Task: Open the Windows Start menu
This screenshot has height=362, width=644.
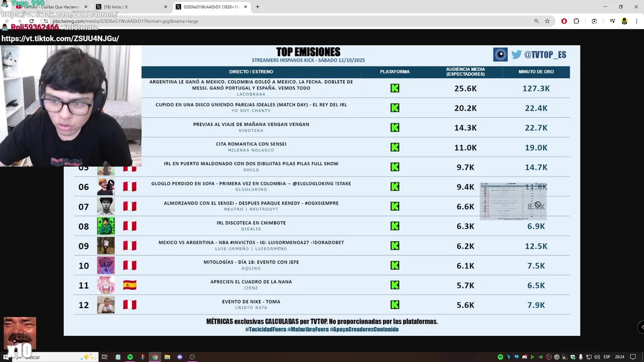Action: coord(6,357)
